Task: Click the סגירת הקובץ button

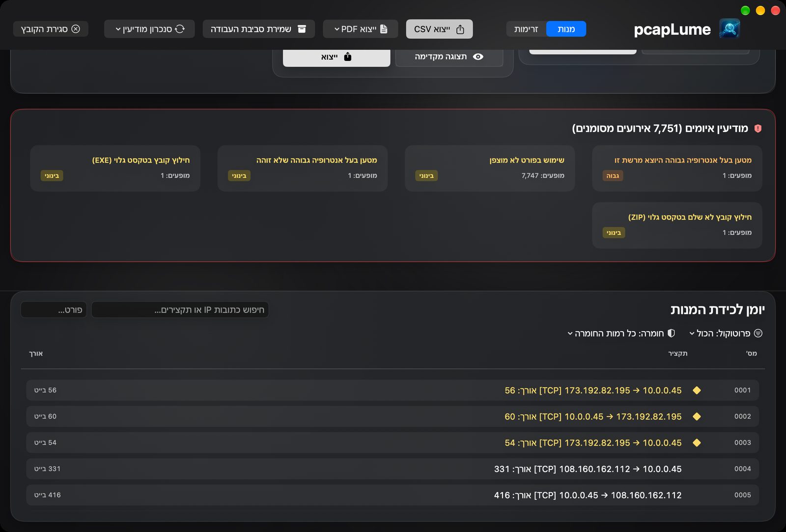Action: pos(51,29)
